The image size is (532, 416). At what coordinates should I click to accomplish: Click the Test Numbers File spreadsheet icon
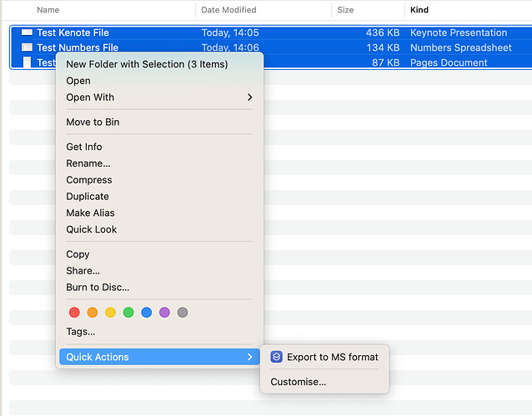[28, 48]
